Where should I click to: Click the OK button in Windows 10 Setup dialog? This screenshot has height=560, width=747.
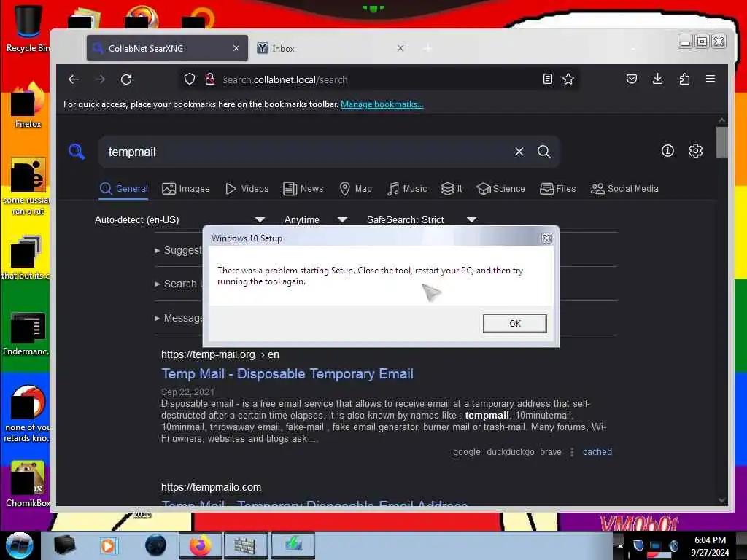(x=514, y=323)
